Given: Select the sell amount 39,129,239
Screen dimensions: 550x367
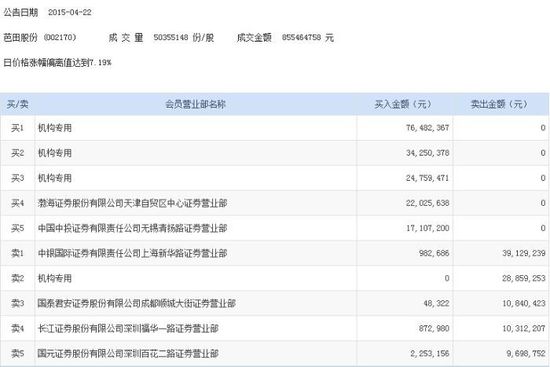Looking at the screenshot, I should pyautogui.click(x=524, y=253).
